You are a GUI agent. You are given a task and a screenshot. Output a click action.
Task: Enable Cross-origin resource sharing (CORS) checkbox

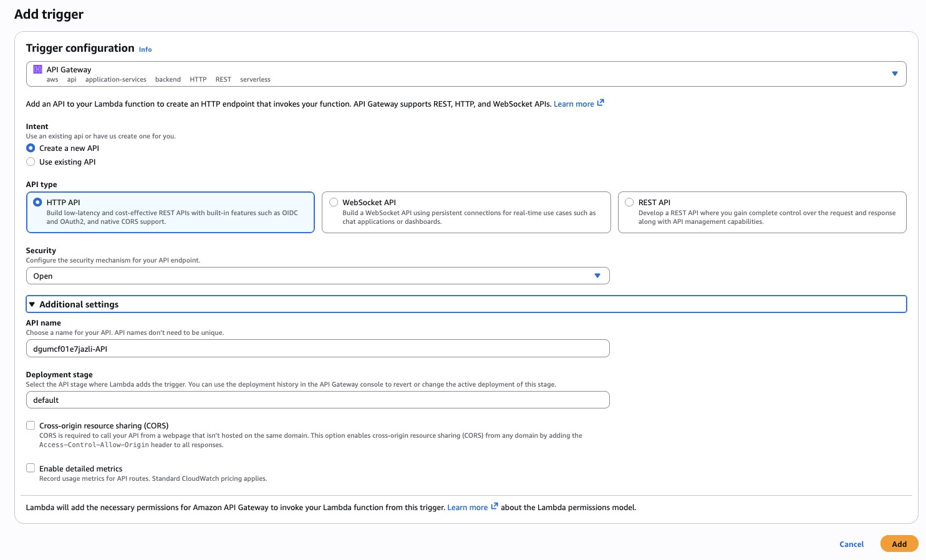31,426
